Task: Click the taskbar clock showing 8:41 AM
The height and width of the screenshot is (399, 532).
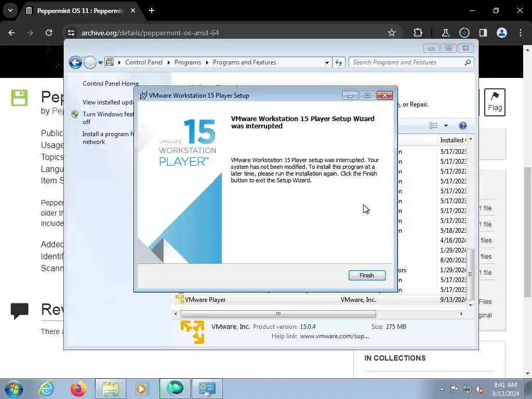Action: click(x=505, y=389)
